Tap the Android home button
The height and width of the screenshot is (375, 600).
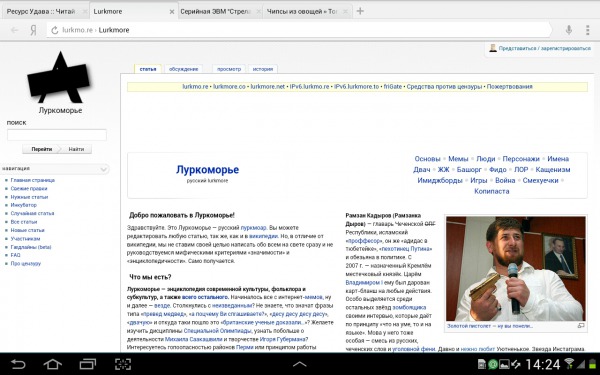pyautogui.click(x=53, y=364)
